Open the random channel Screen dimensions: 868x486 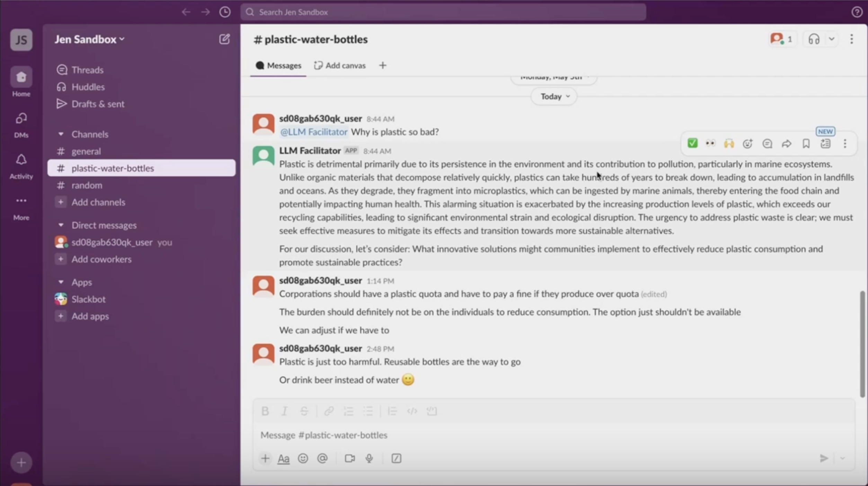click(x=87, y=185)
